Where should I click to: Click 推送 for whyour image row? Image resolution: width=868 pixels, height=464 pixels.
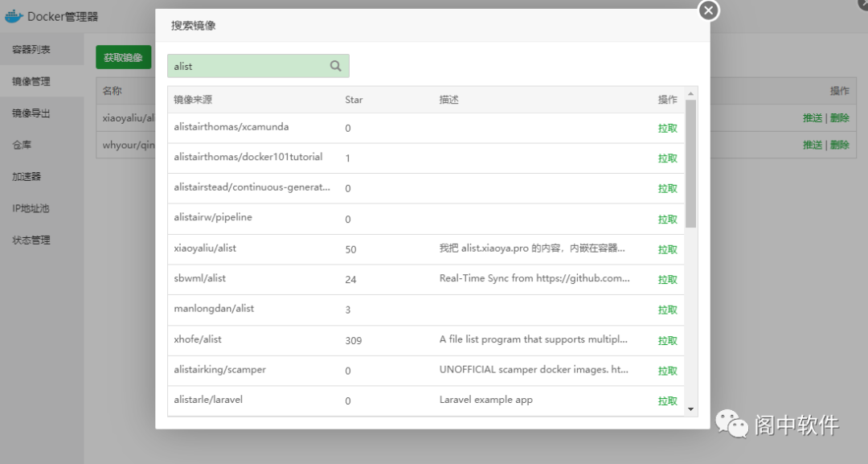pos(812,145)
